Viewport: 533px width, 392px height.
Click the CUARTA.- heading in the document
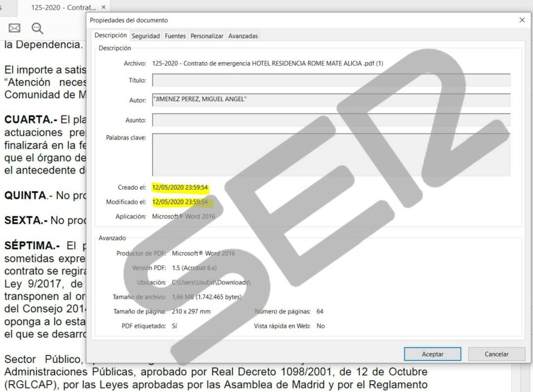pyautogui.click(x=31, y=119)
